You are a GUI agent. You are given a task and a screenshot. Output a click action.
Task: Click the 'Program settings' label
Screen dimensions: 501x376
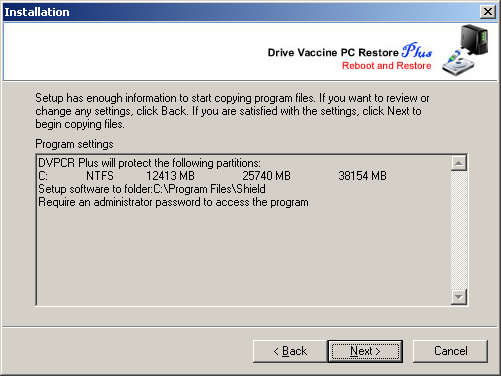click(74, 144)
